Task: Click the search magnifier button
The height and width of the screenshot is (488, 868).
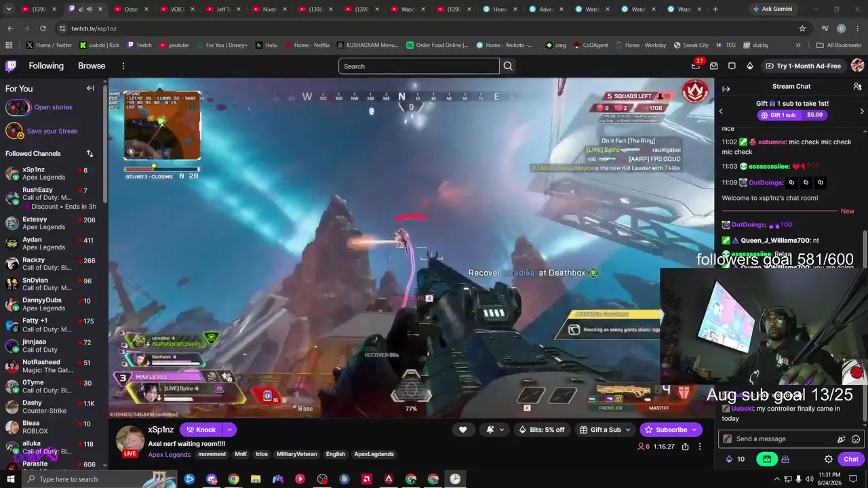Action: [x=508, y=66]
